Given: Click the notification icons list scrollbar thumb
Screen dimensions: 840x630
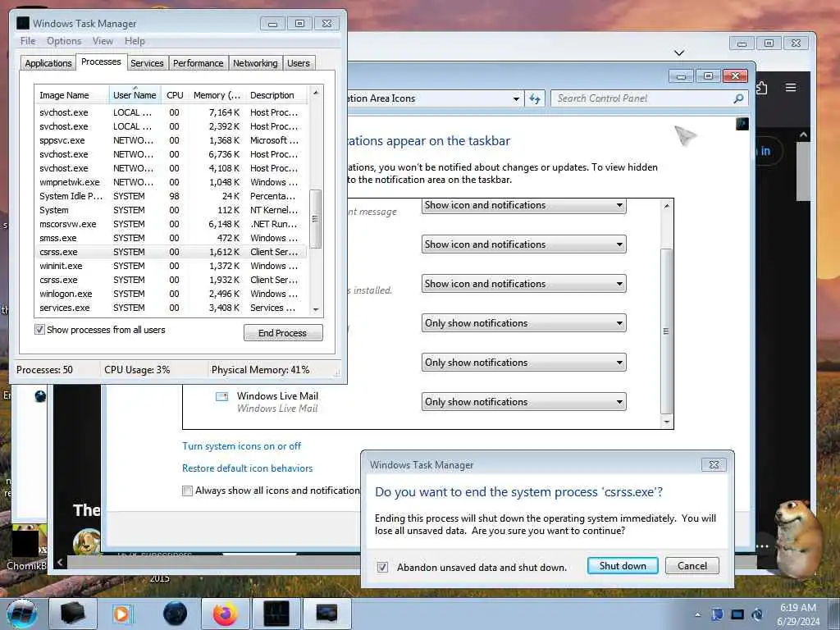Looking at the screenshot, I should pyautogui.click(x=666, y=331).
